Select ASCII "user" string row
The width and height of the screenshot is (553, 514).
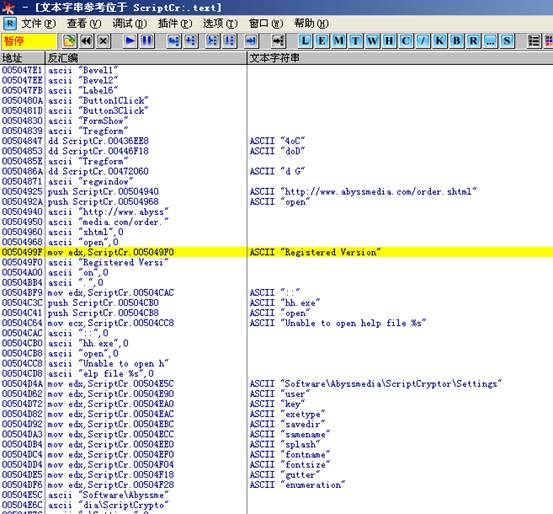pyautogui.click(x=276, y=394)
